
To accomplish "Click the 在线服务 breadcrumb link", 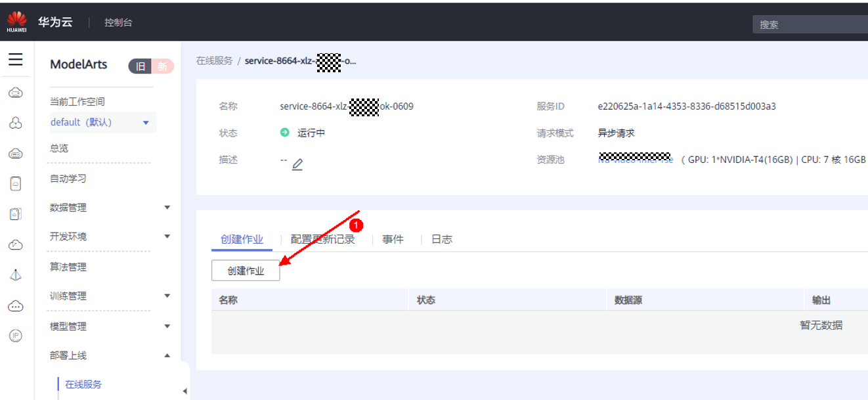I will (214, 61).
